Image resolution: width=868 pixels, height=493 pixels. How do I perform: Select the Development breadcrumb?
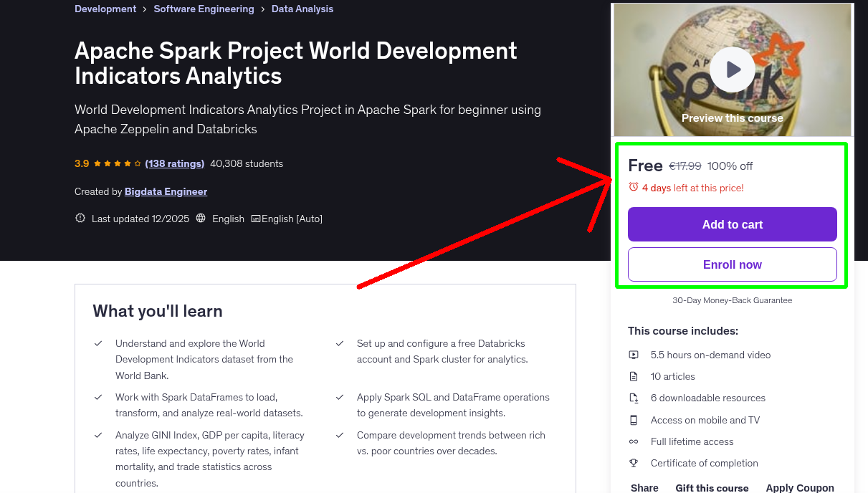click(x=105, y=9)
